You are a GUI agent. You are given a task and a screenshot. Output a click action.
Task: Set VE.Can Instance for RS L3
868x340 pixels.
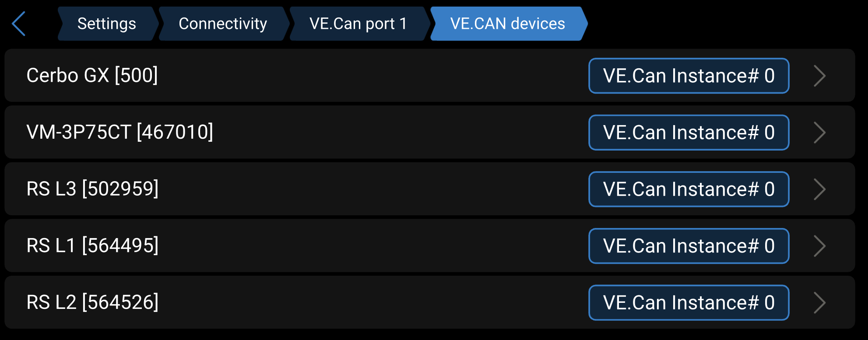(x=689, y=189)
